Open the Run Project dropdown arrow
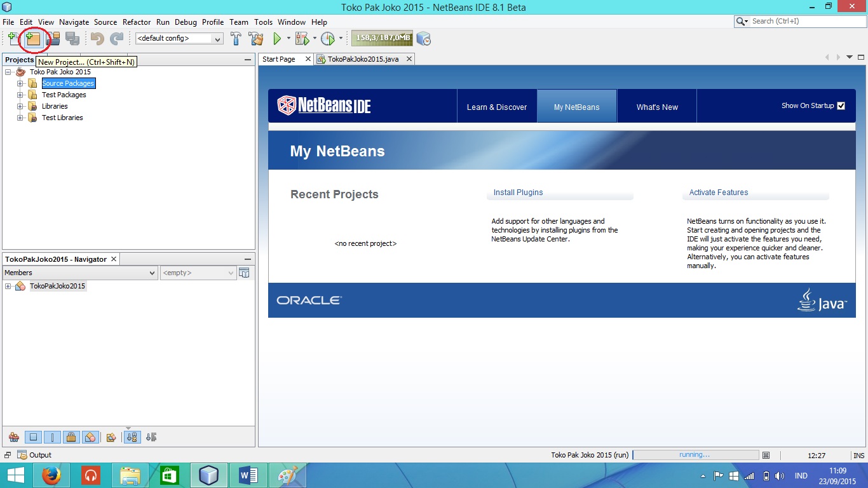Image resolution: width=868 pixels, height=488 pixels. tap(288, 39)
